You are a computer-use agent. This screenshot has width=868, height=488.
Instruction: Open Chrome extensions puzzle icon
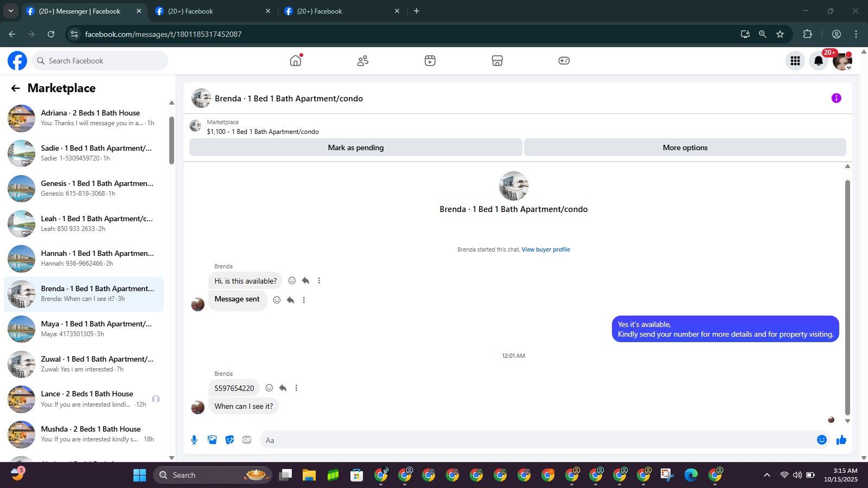(x=807, y=34)
